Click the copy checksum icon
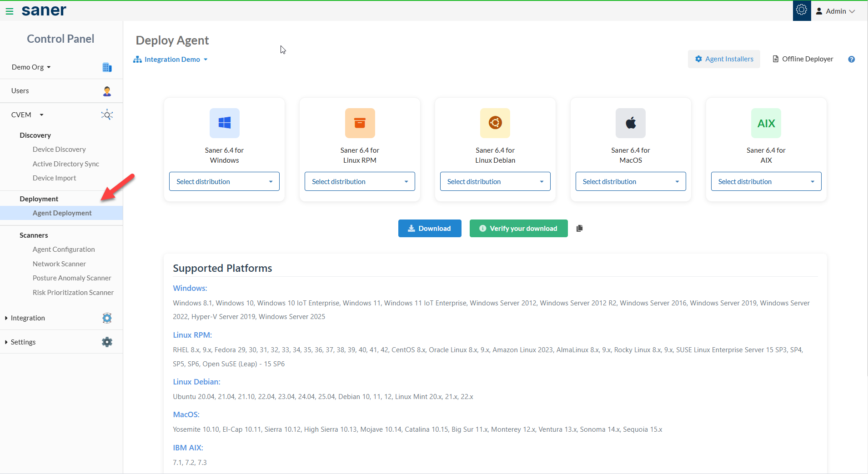 coord(579,229)
